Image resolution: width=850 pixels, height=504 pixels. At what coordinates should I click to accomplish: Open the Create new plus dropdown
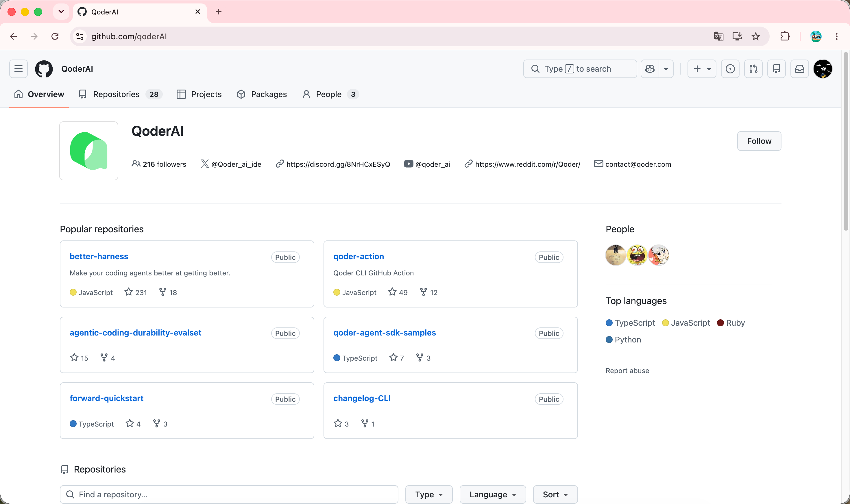pos(702,69)
